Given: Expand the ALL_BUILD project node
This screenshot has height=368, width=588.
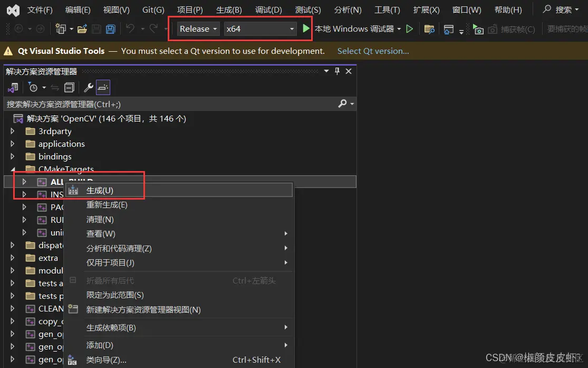Looking at the screenshot, I should coord(24,182).
